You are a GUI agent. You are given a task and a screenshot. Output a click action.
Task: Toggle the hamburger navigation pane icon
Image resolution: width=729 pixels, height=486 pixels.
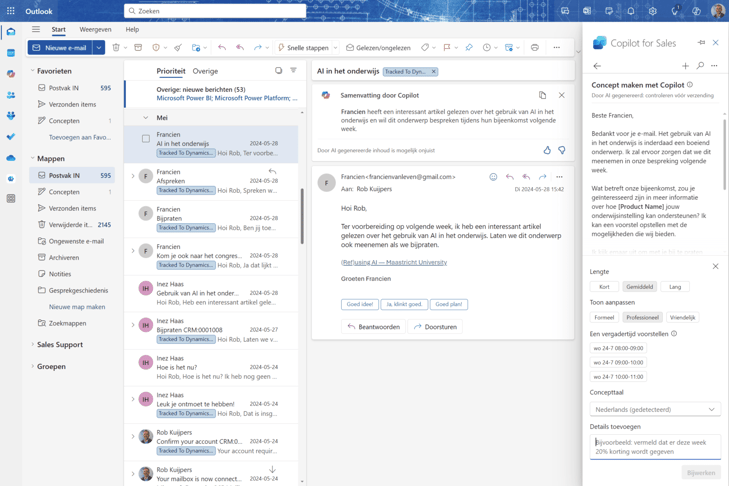click(x=36, y=29)
